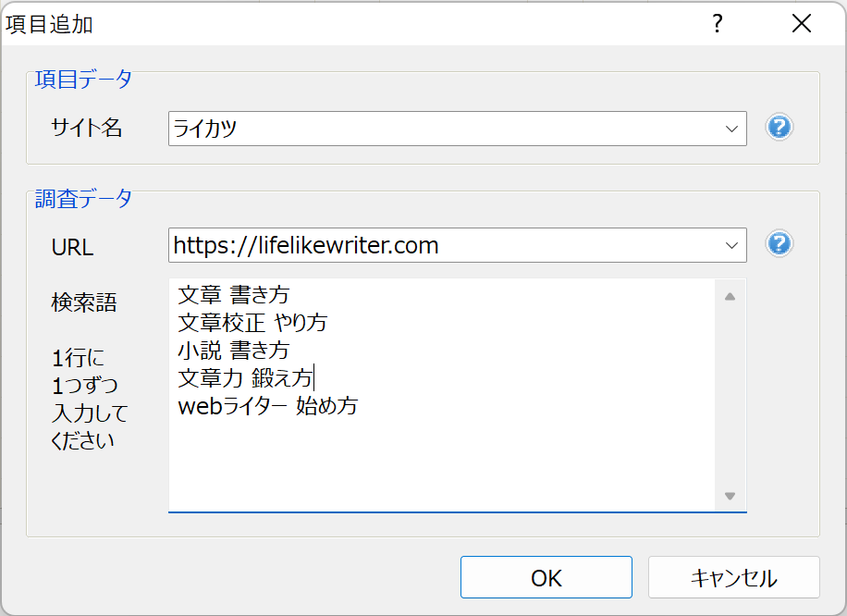The width and height of the screenshot is (847, 616).
Task: Click the search terms scrollbar track
Action: tap(730, 398)
